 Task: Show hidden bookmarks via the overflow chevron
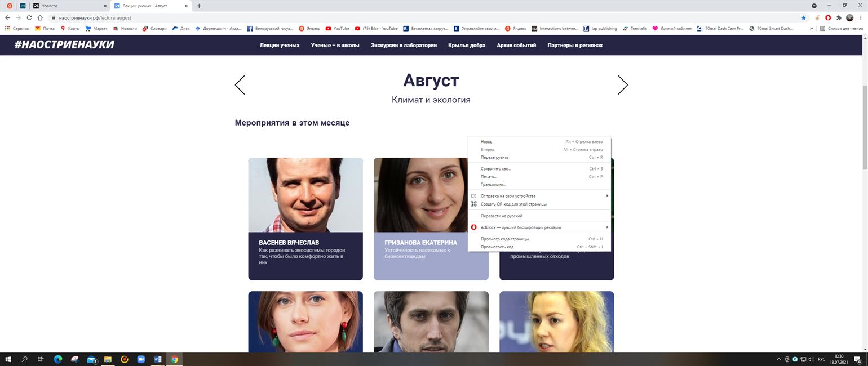coord(812,28)
